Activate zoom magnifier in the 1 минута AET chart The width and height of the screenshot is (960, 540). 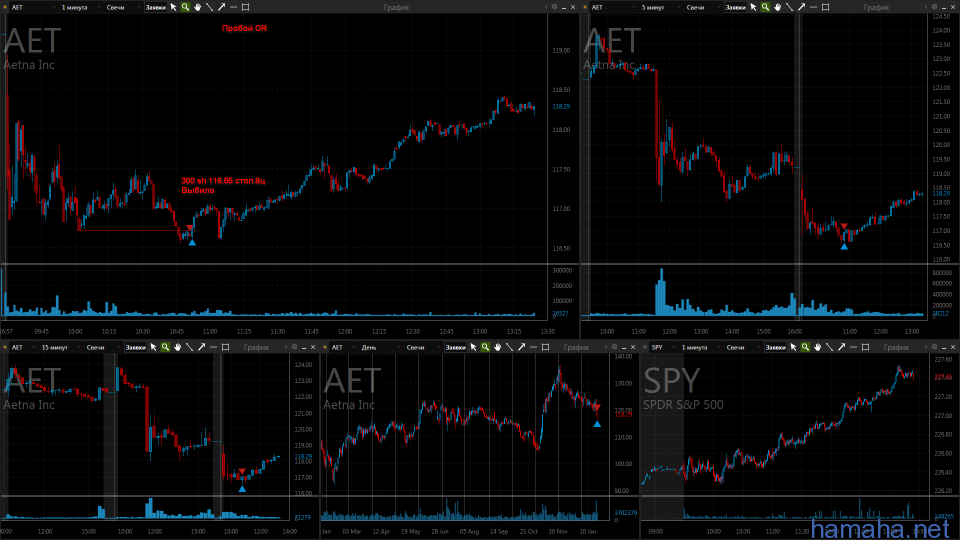(185, 7)
